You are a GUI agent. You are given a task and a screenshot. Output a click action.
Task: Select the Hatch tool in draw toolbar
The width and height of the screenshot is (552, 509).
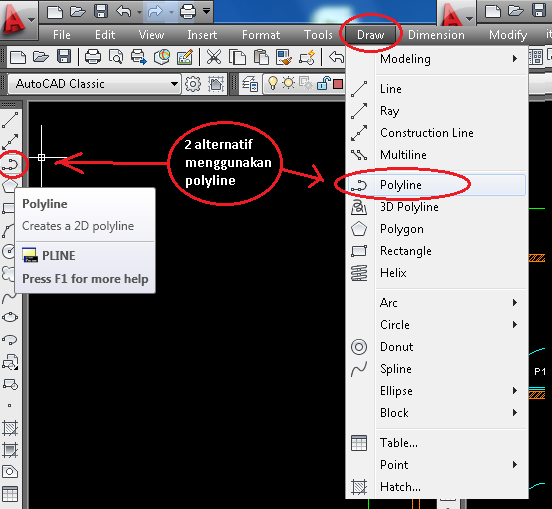[x=10, y=428]
